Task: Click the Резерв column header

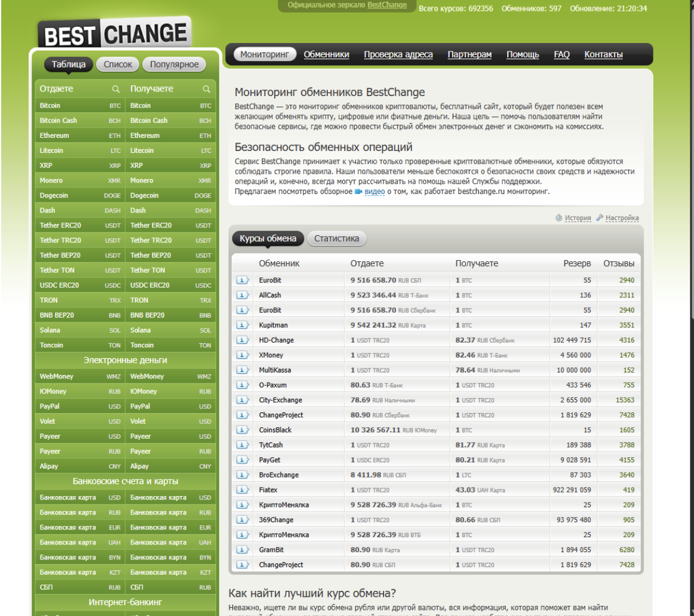Action: [577, 264]
